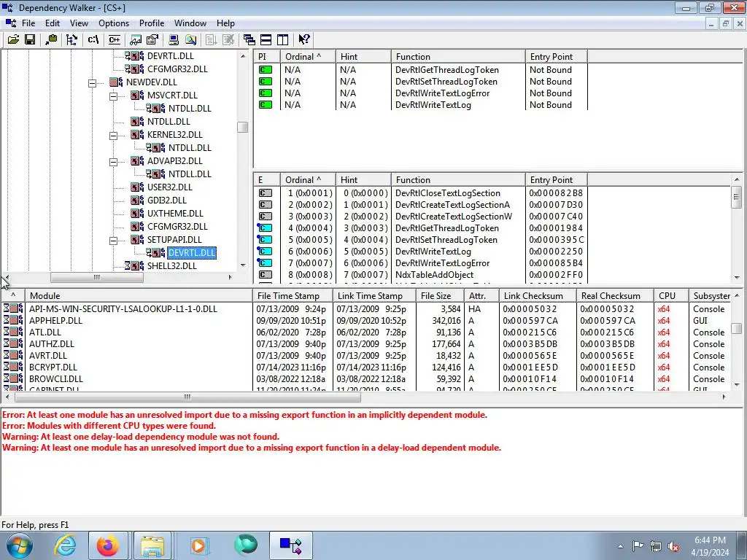
Task: Open module Properties toolbar icon
Action: tap(152, 39)
